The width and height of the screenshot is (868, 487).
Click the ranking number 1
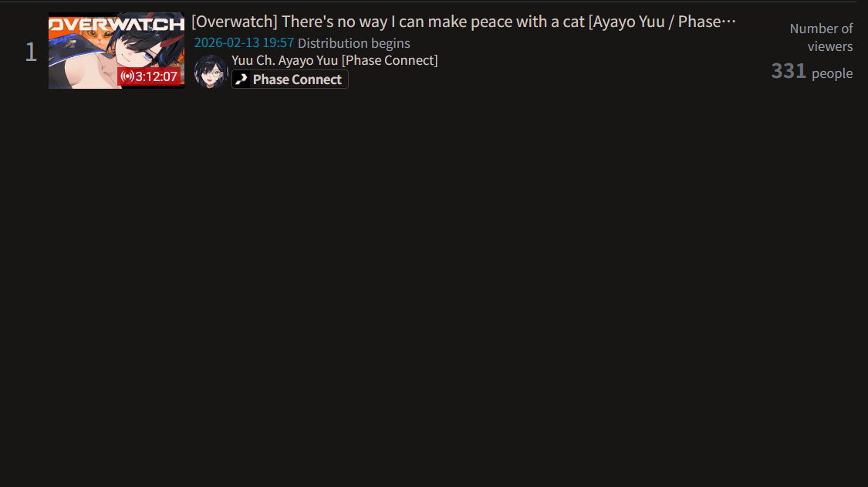click(31, 52)
